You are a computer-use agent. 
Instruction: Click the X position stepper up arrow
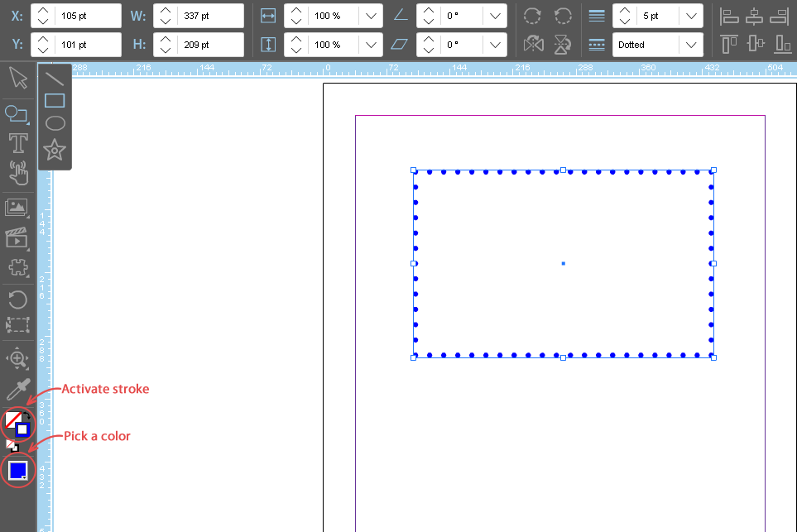click(43, 11)
